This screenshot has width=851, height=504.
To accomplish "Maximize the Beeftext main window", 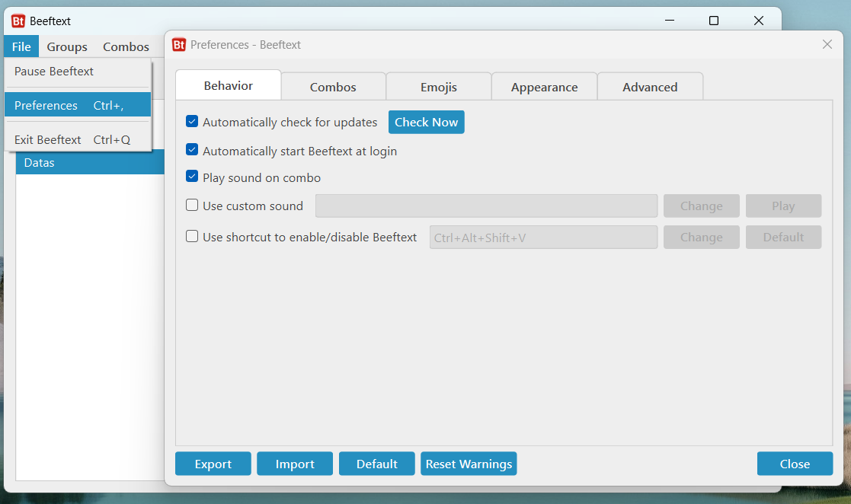I will pos(714,21).
